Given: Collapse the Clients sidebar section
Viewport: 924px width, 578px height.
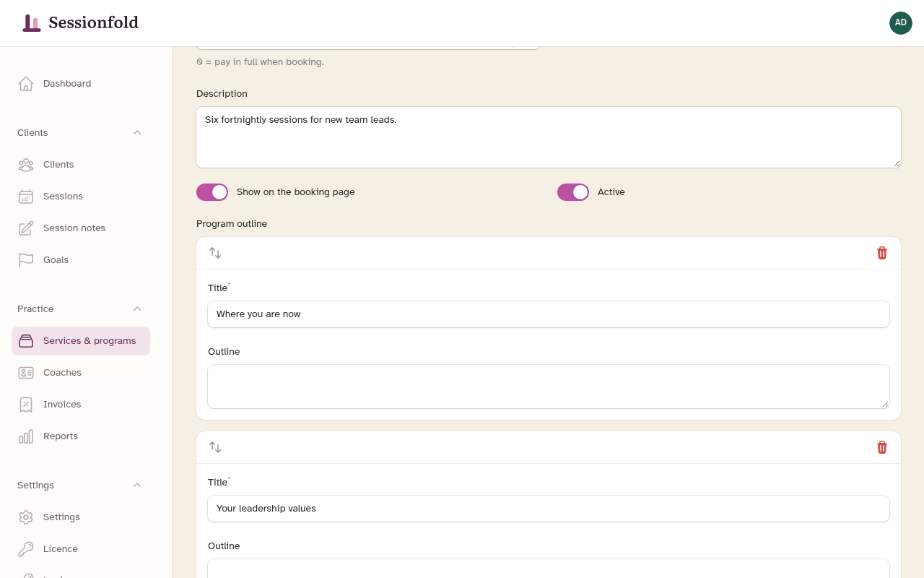Looking at the screenshot, I should pyautogui.click(x=137, y=133).
